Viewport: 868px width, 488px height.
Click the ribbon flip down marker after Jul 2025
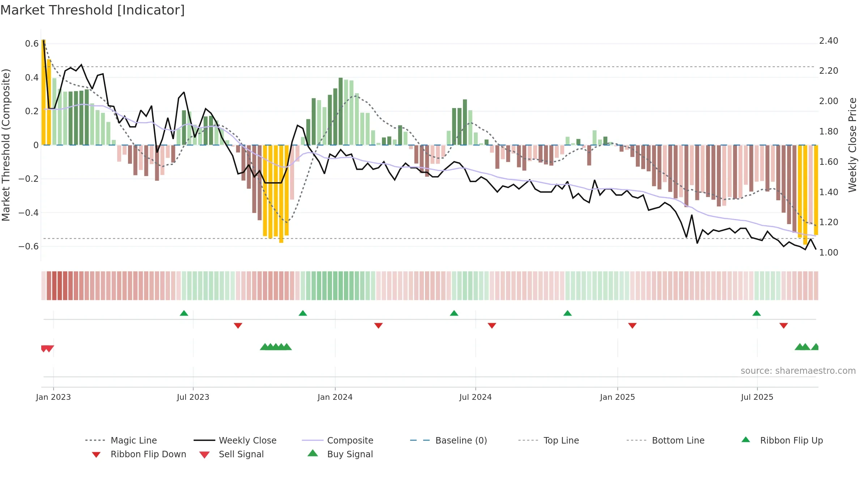click(784, 326)
